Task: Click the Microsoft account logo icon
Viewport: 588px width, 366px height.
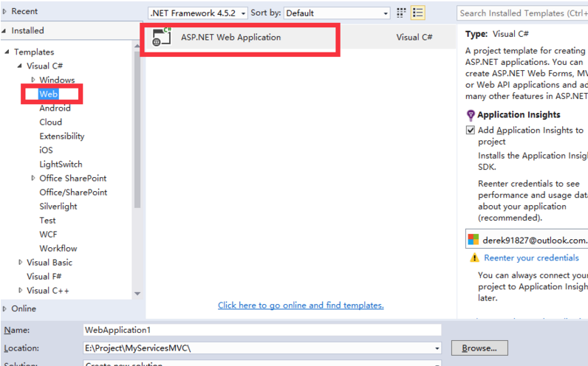Action: (474, 239)
